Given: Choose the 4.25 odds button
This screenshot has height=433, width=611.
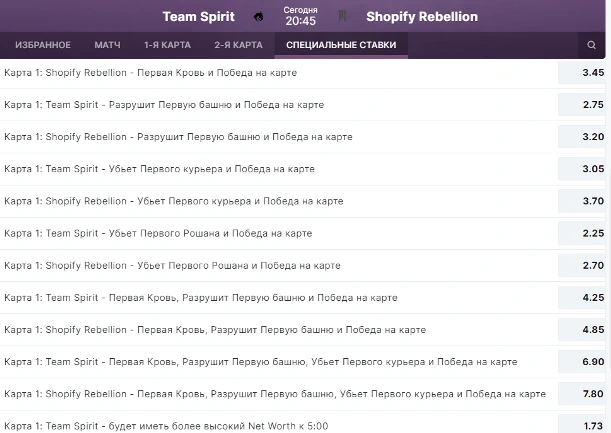Looking at the screenshot, I should (x=582, y=297).
